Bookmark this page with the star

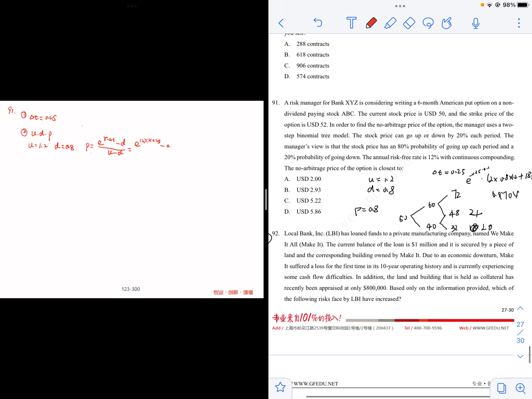[x=281, y=387]
